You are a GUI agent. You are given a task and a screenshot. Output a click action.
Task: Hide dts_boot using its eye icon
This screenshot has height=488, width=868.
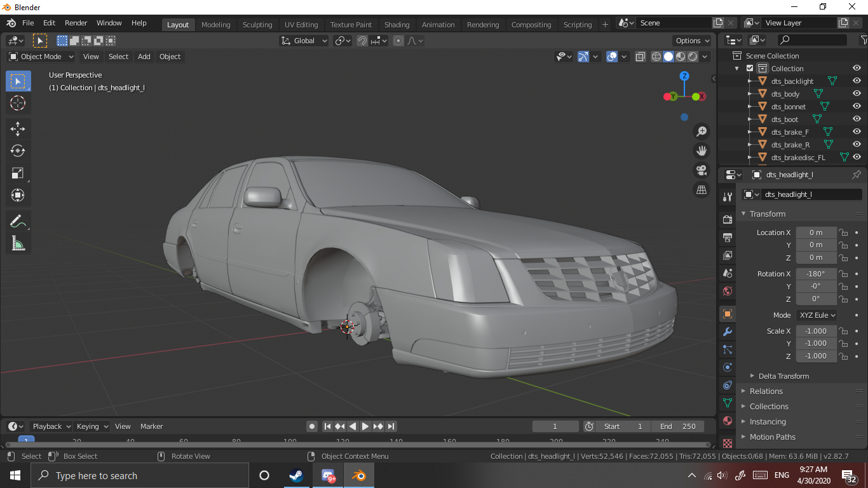(x=857, y=119)
